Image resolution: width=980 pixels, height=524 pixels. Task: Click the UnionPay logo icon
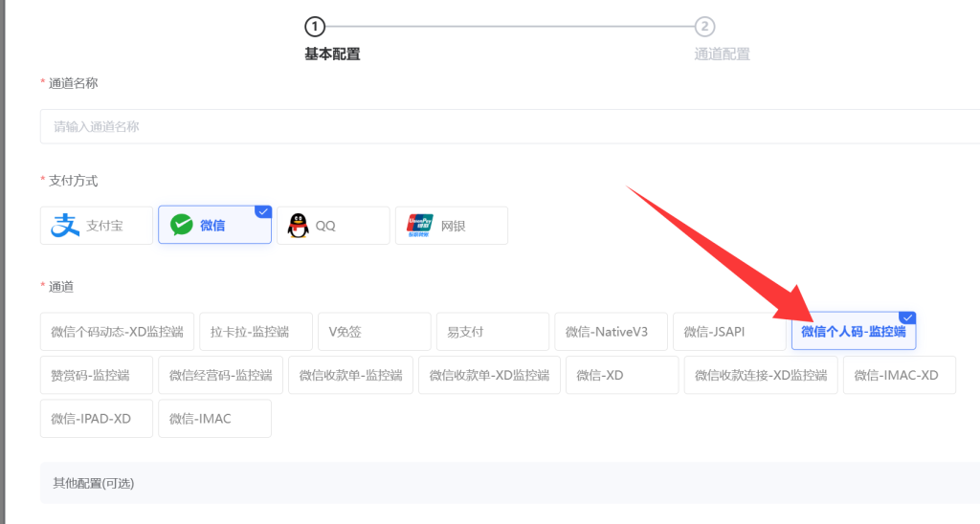(420, 226)
